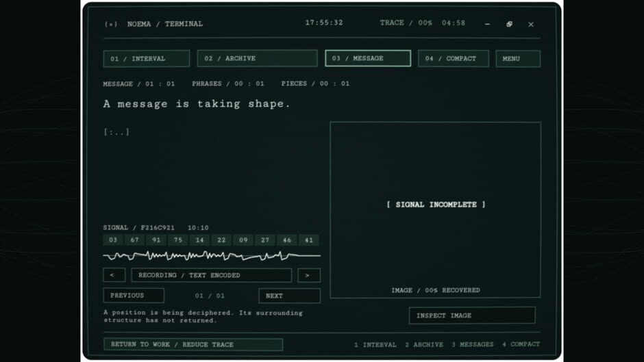Select signal code cell 09
Viewport: 644px width, 362px height.
(243, 240)
